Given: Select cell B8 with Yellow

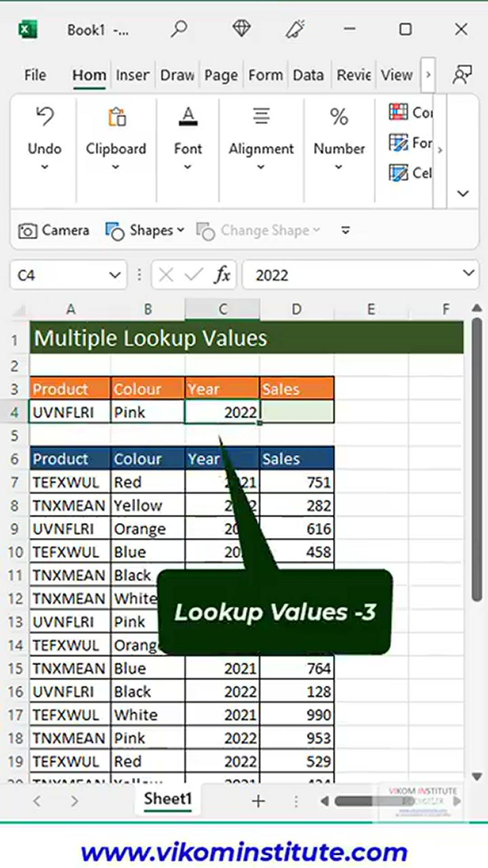Looking at the screenshot, I should [148, 505].
